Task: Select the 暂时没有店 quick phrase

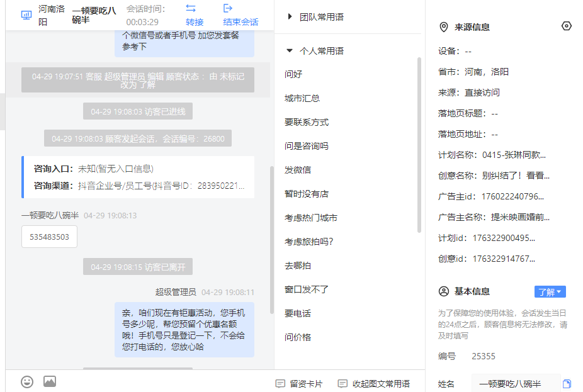Action: [307, 194]
